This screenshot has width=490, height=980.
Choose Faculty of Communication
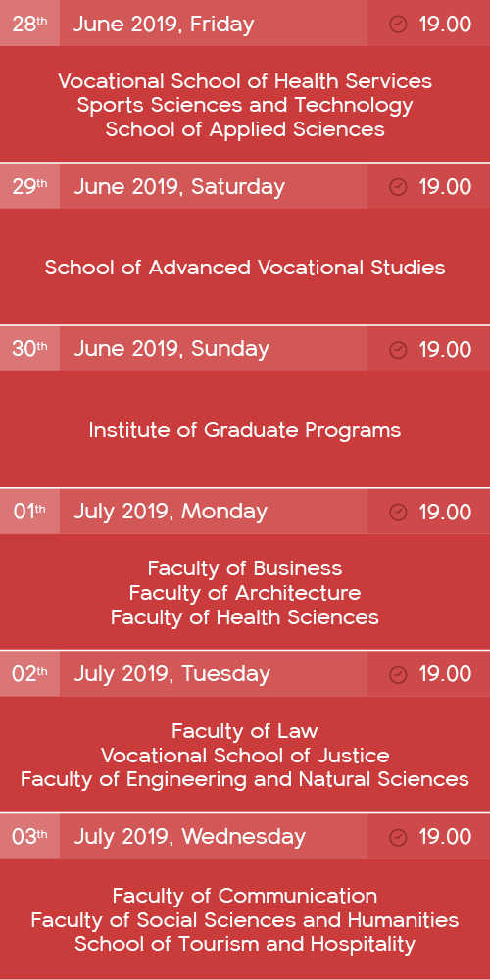click(245, 895)
